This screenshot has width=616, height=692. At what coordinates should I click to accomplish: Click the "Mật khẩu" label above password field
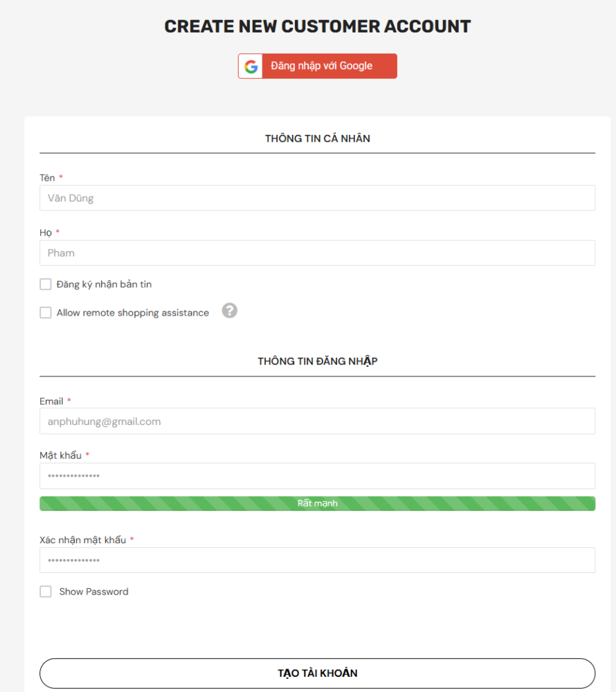tap(60, 455)
